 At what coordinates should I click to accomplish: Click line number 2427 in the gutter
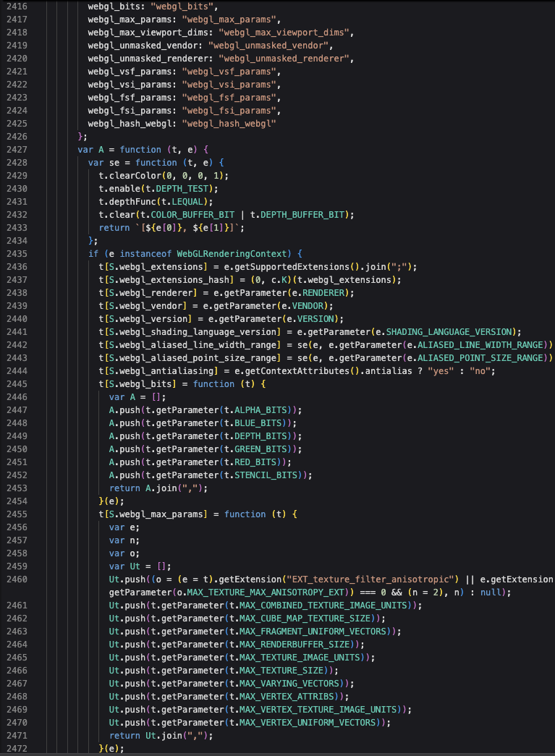(17, 150)
